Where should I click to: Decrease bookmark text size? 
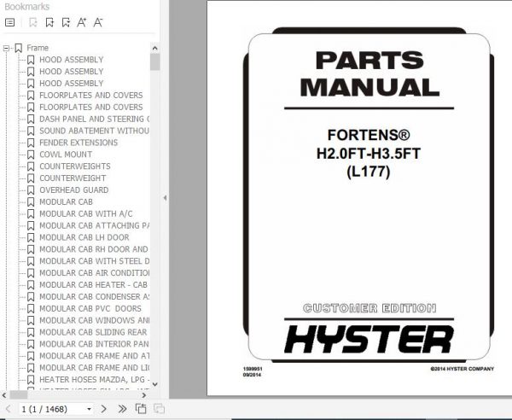[x=98, y=22]
